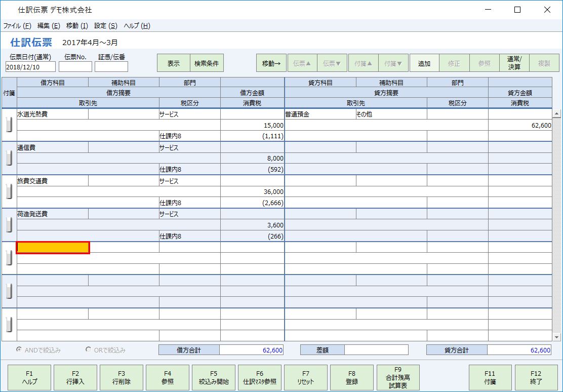Click the 表示 display button
563x392 pixels.
click(173, 63)
